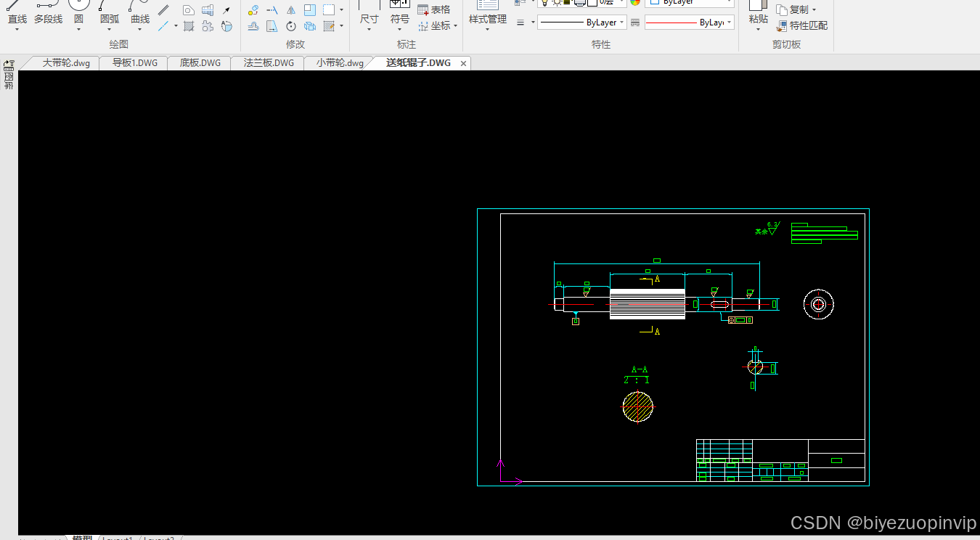Click the mirror icon in 修改 panel

(290, 10)
